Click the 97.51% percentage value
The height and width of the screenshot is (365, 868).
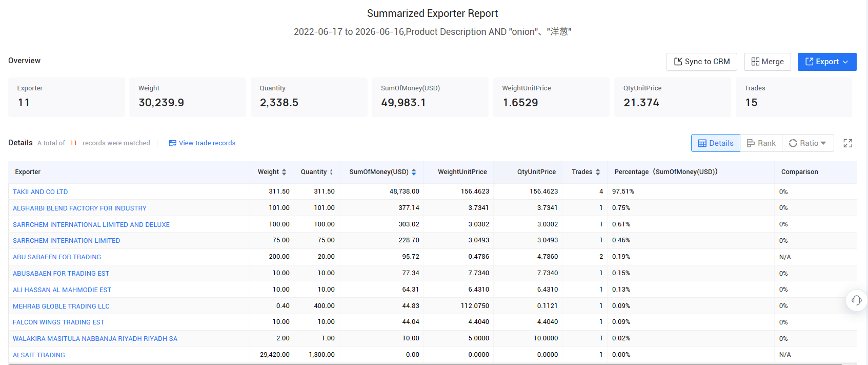(623, 191)
